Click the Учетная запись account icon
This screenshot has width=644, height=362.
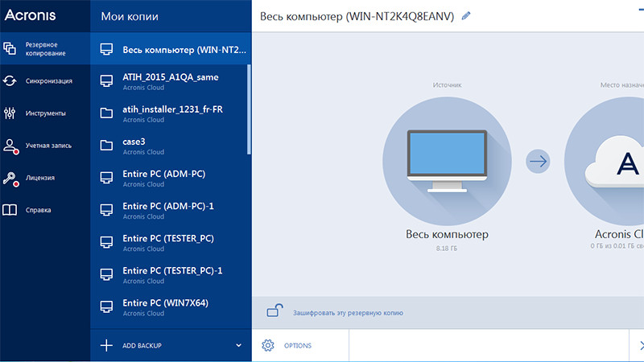(10, 146)
